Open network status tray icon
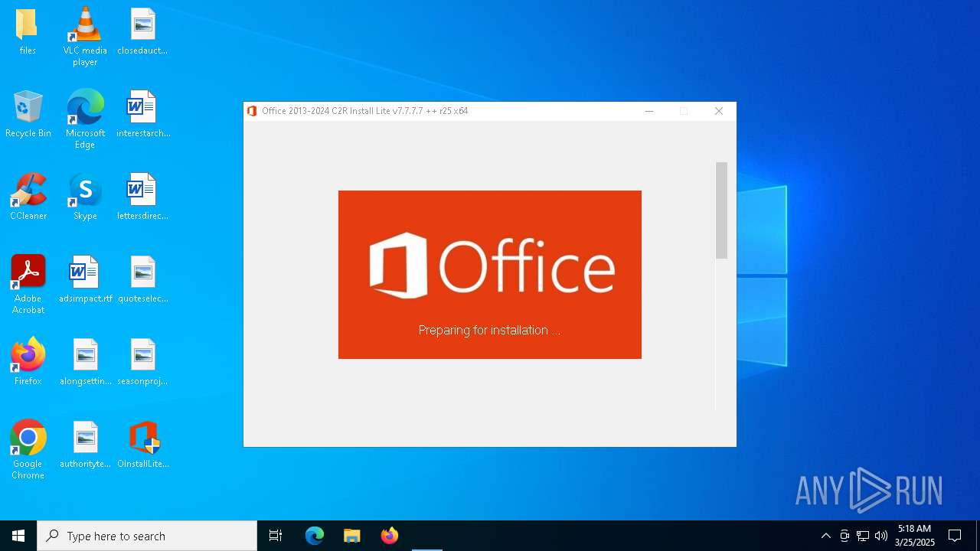 pyautogui.click(x=863, y=536)
